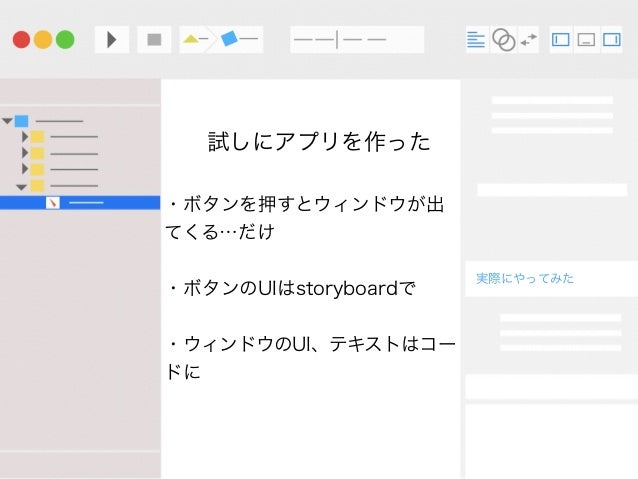Expand the second yellow folder triangle
This screenshot has width=638, height=479.
25,153
